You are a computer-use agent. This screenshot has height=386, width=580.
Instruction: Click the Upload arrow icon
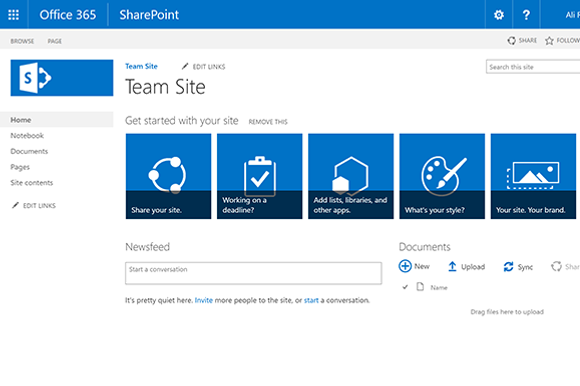(x=452, y=266)
